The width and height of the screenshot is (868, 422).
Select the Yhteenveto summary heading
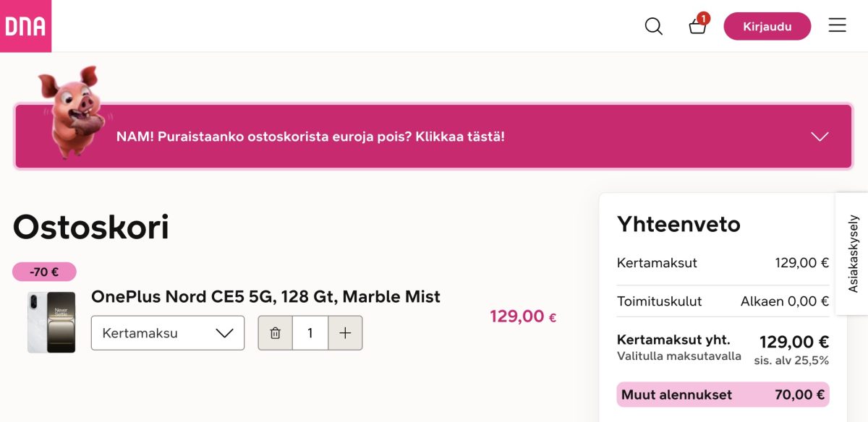[x=678, y=224]
